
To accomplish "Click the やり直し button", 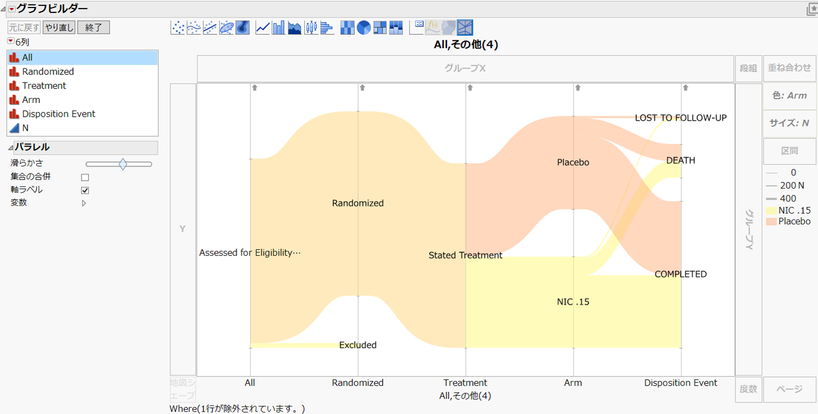I will click(x=59, y=27).
